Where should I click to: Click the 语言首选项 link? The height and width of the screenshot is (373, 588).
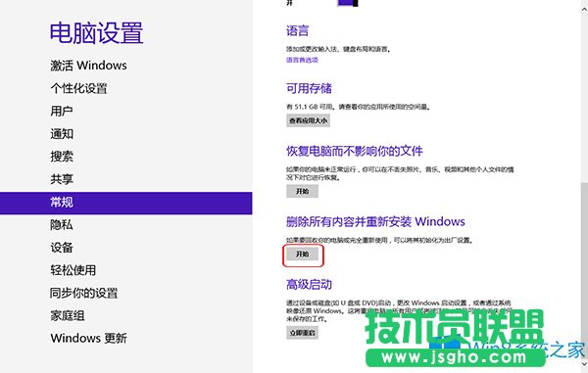click(302, 60)
